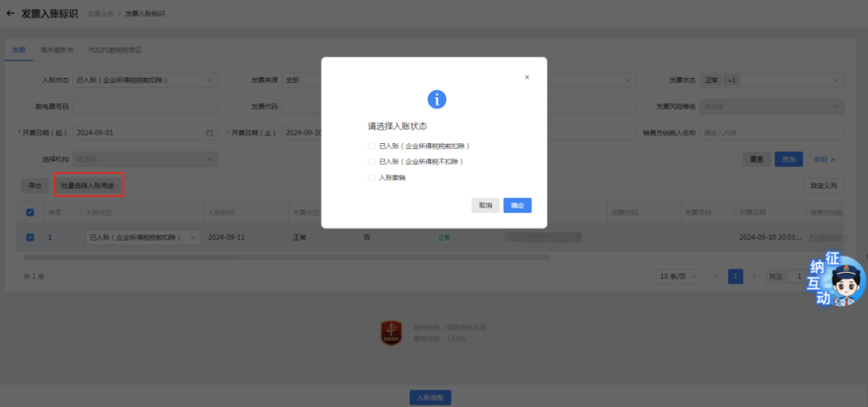The height and width of the screenshot is (407, 868).
Task: Collapse filters with 收起 link
Action: [x=825, y=159]
